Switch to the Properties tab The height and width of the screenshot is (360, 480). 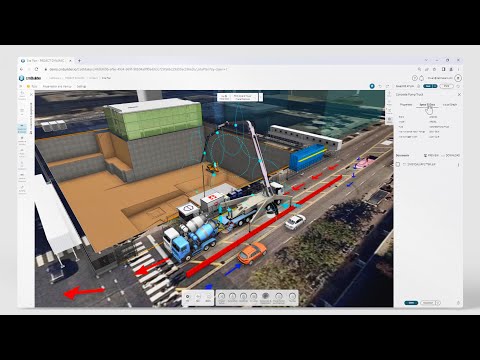(x=406, y=105)
